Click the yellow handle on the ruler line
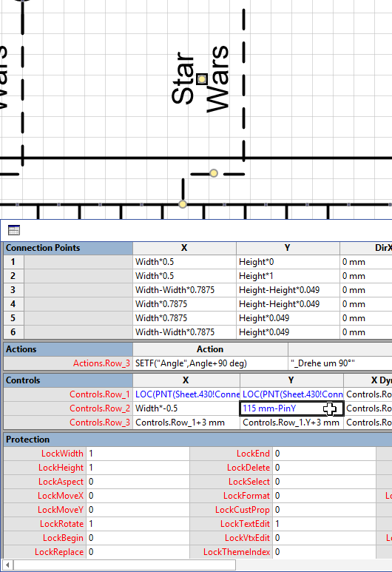Screen dimensions: 392x572 [x=183, y=204]
